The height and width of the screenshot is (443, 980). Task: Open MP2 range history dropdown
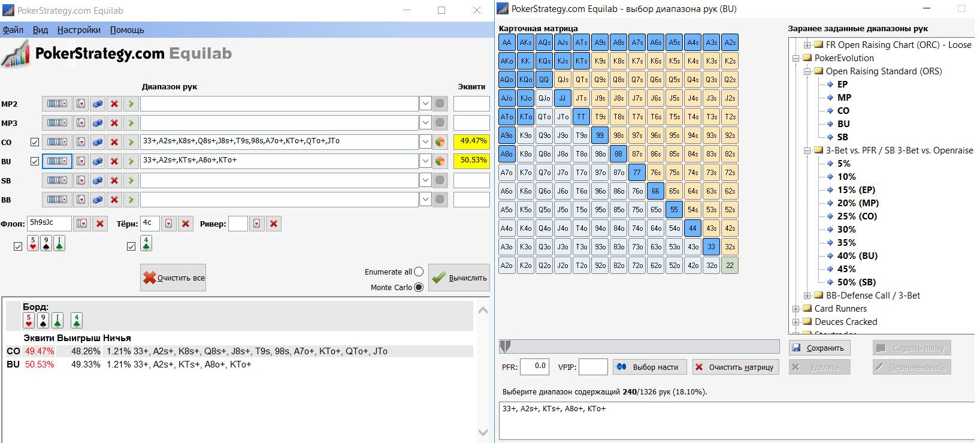click(x=425, y=104)
